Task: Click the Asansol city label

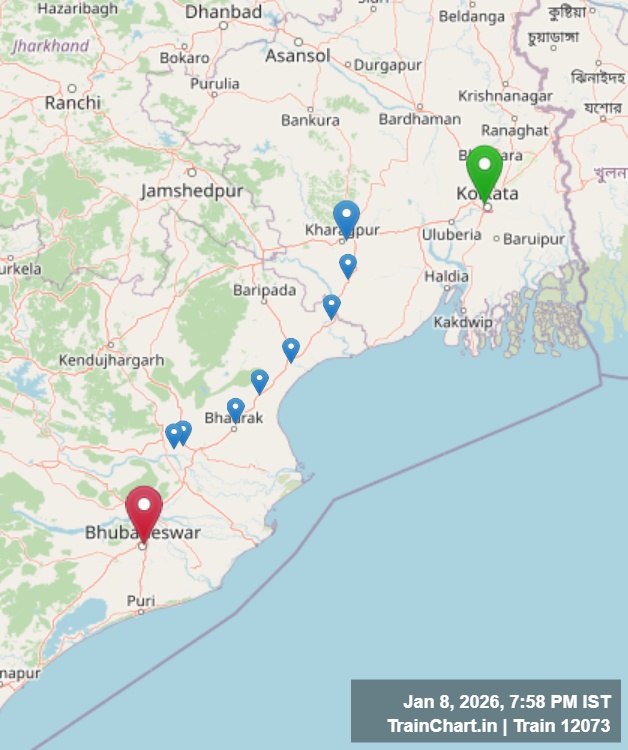Action: click(297, 56)
